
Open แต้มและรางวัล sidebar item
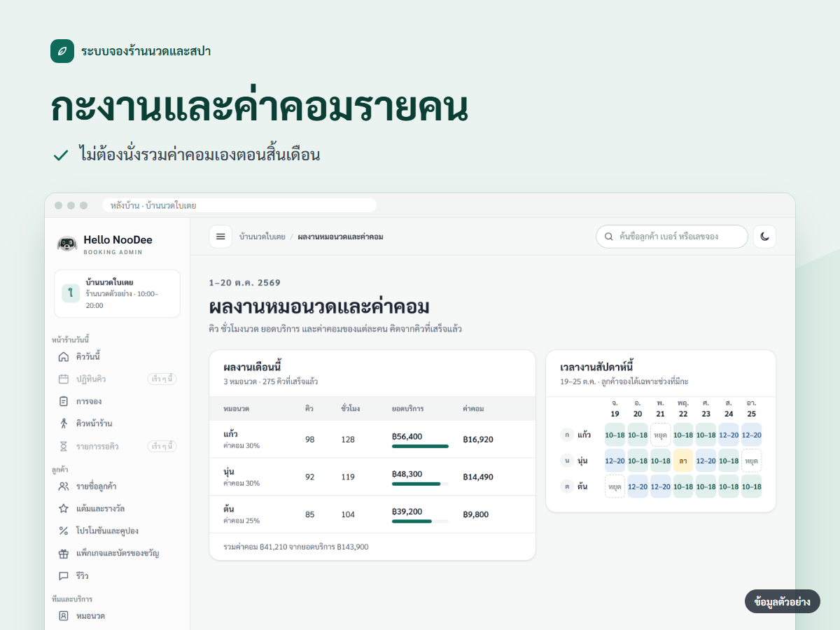click(117, 508)
